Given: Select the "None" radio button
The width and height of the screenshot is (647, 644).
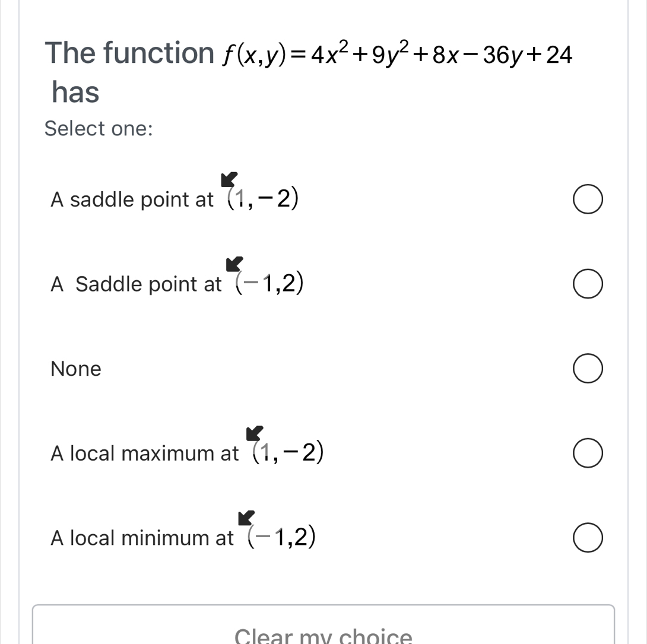Looking at the screenshot, I should coord(588,369).
